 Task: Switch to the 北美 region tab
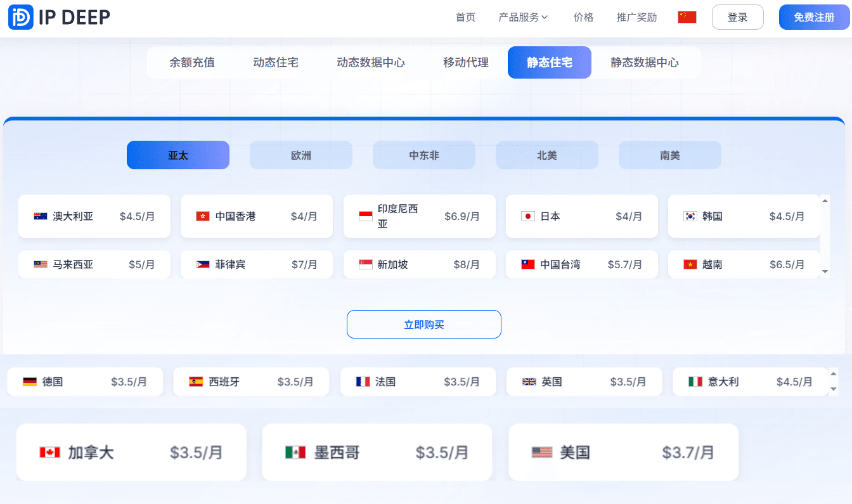[546, 155]
